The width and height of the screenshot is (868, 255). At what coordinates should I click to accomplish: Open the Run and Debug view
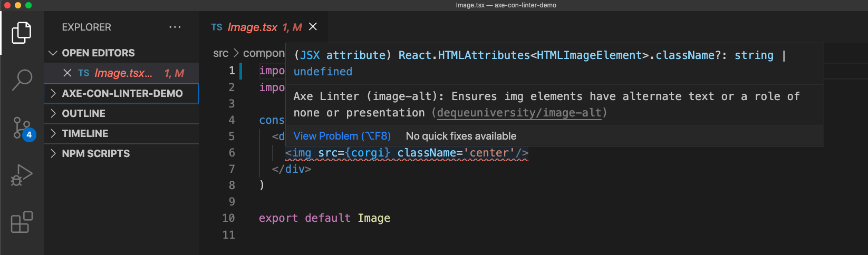coord(22,175)
